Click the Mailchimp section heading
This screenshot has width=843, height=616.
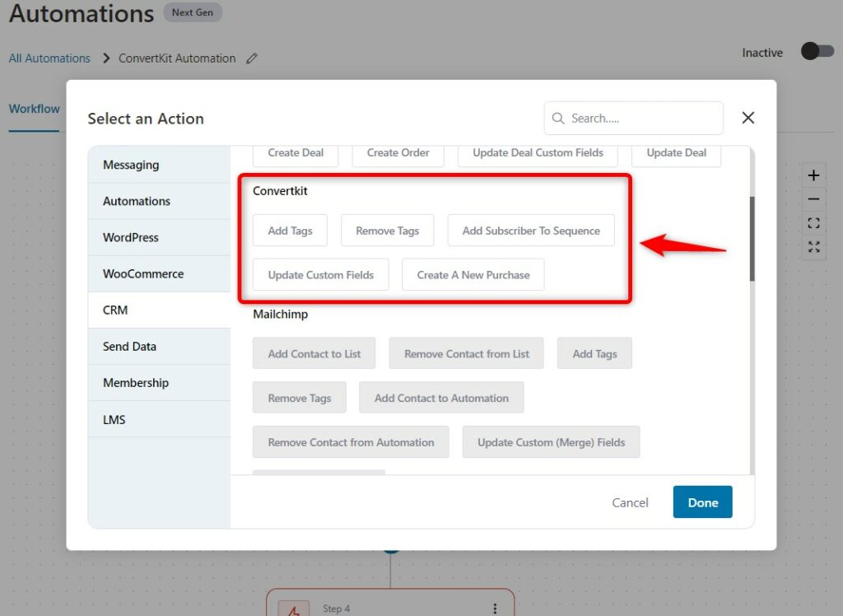click(281, 315)
